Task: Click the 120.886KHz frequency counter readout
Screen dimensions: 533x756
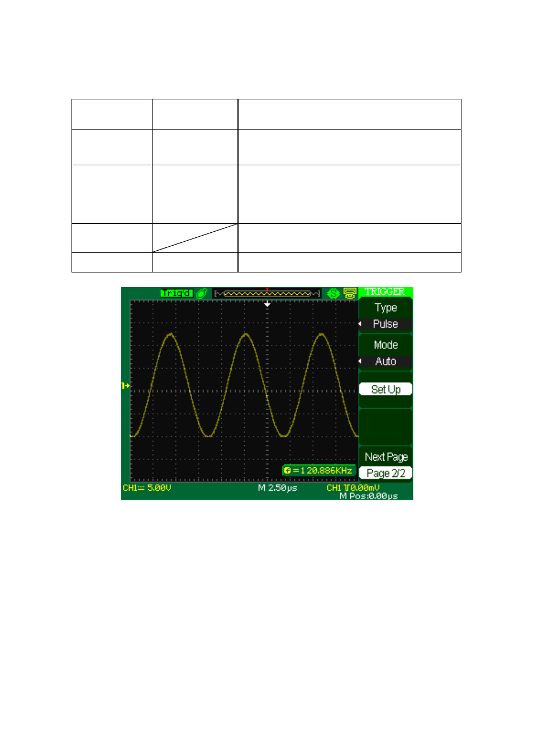Action: point(318,471)
